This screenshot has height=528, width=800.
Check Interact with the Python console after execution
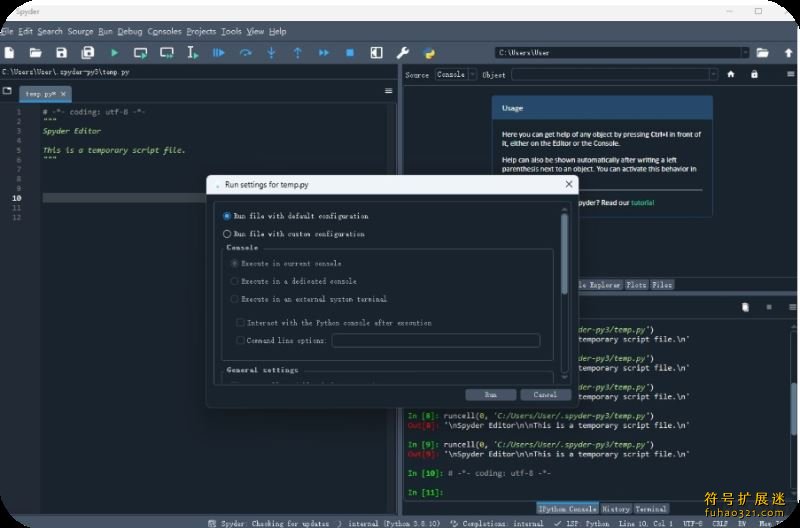point(334,323)
